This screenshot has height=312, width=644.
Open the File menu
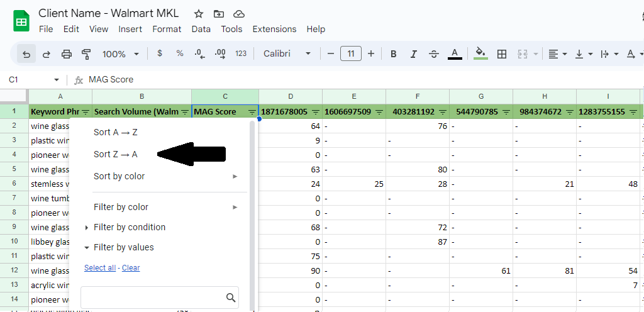pos(45,29)
